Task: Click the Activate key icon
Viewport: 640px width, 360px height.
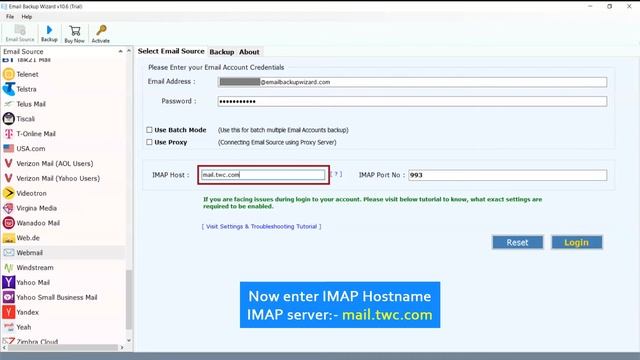Action: pyautogui.click(x=101, y=30)
